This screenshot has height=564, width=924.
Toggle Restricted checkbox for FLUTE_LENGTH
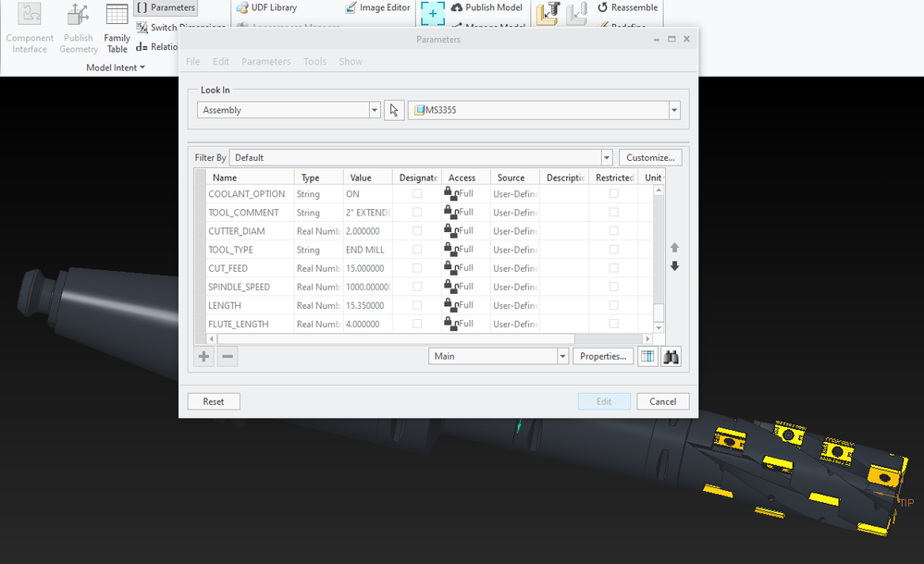click(613, 324)
